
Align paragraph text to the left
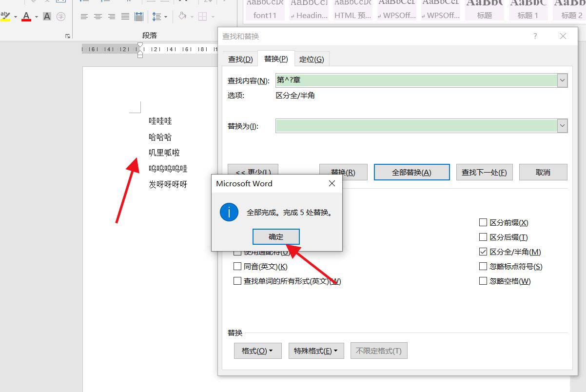click(84, 17)
